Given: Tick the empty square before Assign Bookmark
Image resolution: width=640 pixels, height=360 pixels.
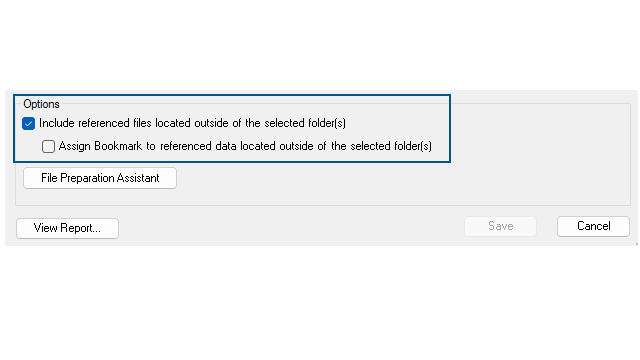Looking at the screenshot, I should [x=48, y=146].
